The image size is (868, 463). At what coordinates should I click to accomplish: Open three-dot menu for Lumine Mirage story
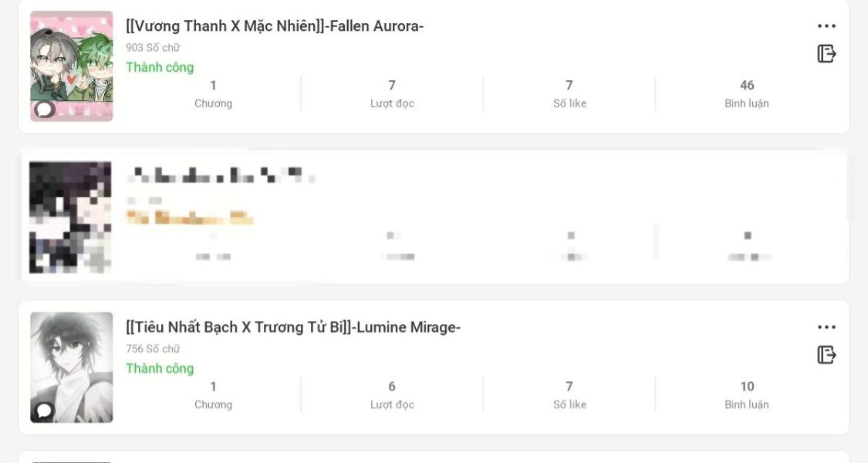(x=826, y=327)
